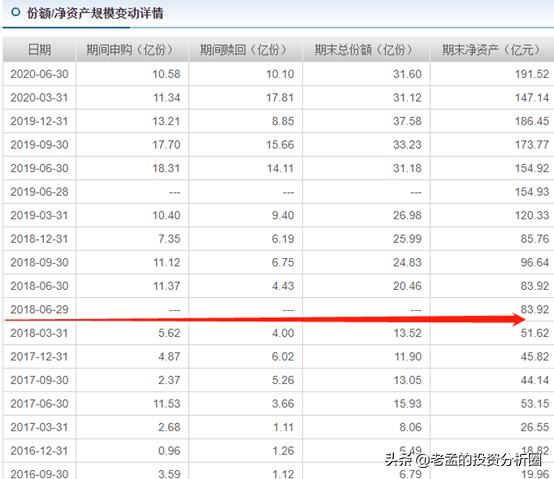This screenshot has width=554, height=479.
Task: Click the 10.10 redemption value
Action: (x=280, y=74)
